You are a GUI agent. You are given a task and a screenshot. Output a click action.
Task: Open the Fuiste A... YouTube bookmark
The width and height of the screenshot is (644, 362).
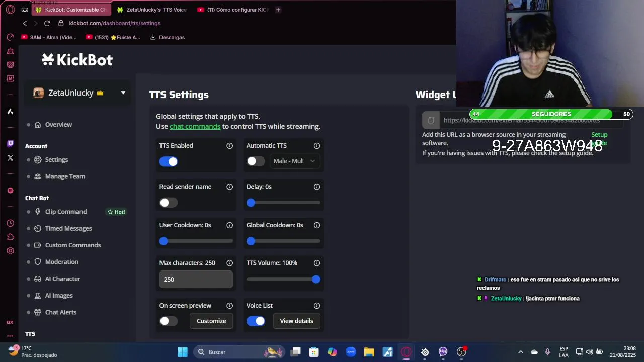tap(114, 37)
